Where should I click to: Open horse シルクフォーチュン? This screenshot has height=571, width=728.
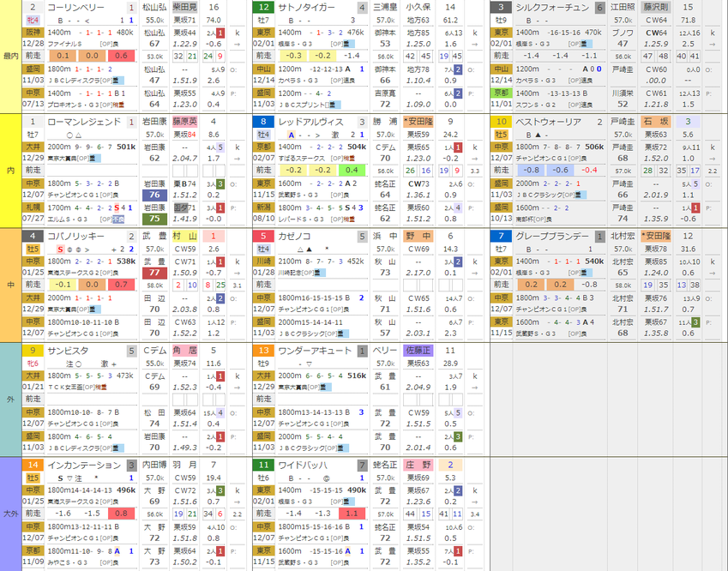[x=552, y=8]
